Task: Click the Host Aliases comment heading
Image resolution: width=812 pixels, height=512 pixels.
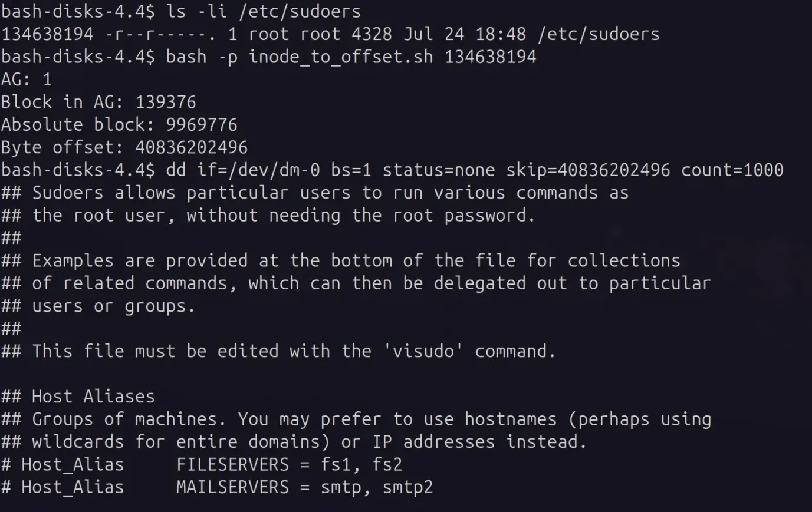Action: point(93,397)
